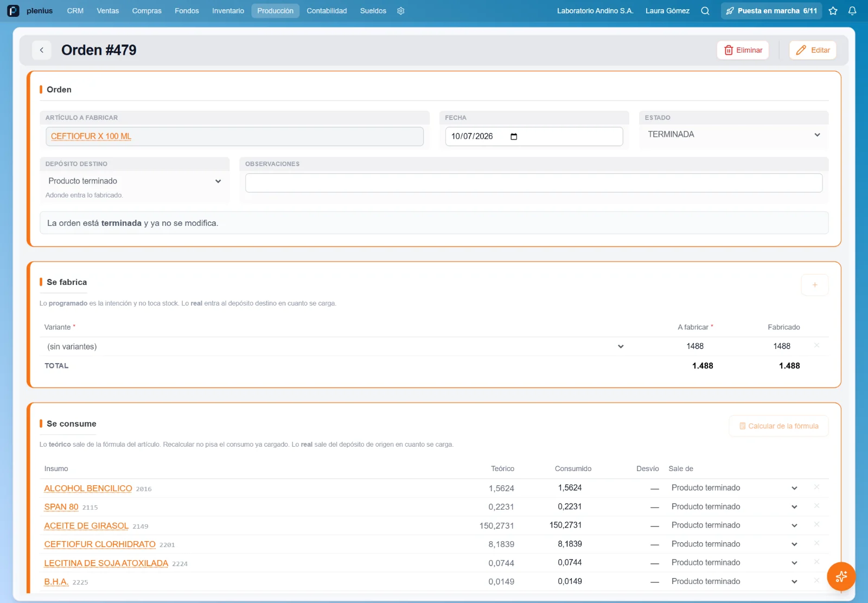Open the LECITINA DE SOJA ATOXILADA link
The image size is (868, 603).
coord(106,563)
